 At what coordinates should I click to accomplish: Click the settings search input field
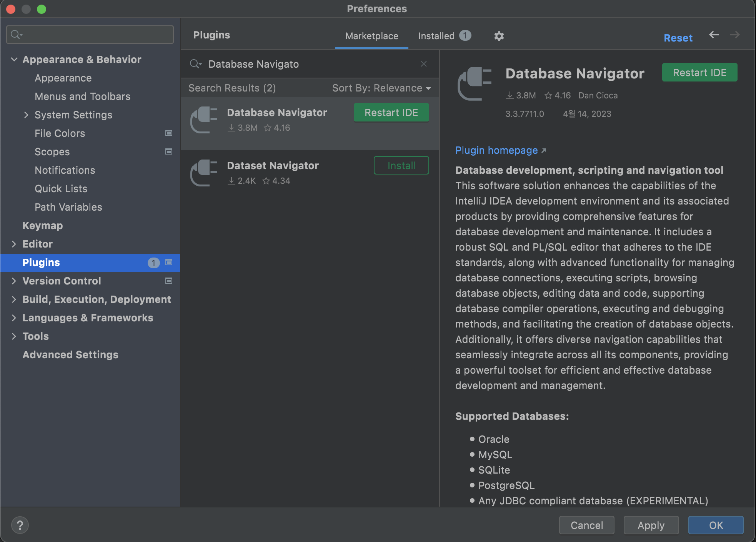click(96, 35)
